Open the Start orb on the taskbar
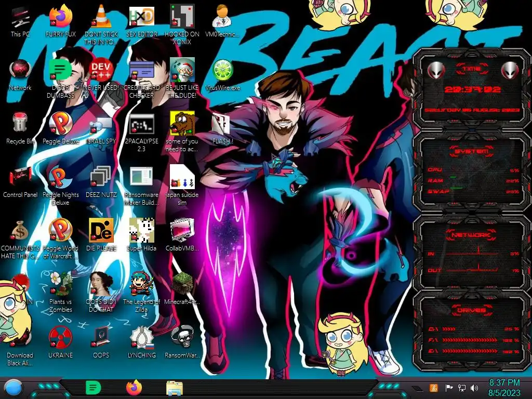The width and height of the screenshot is (532, 399). [13, 388]
